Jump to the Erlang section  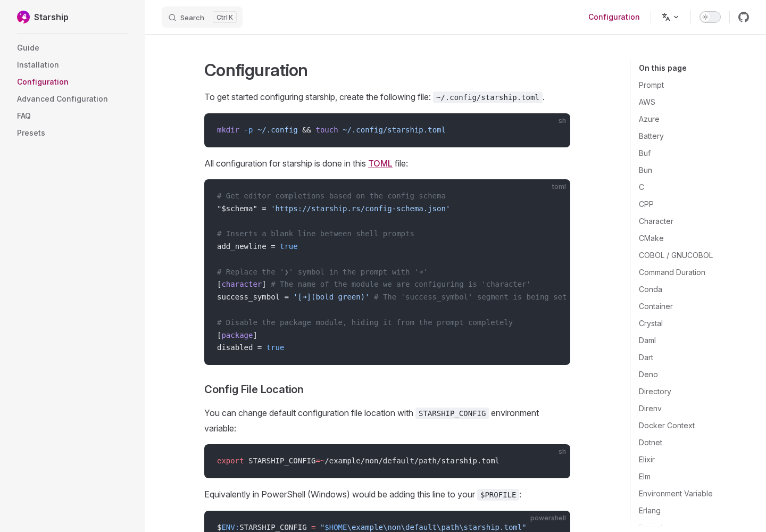[x=650, y=511]
